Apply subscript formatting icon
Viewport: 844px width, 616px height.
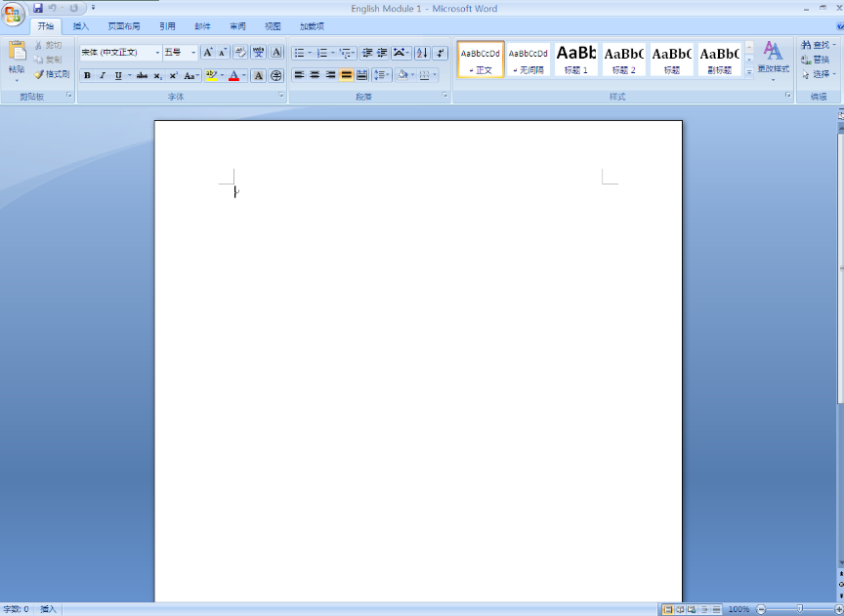coord(158,75)
